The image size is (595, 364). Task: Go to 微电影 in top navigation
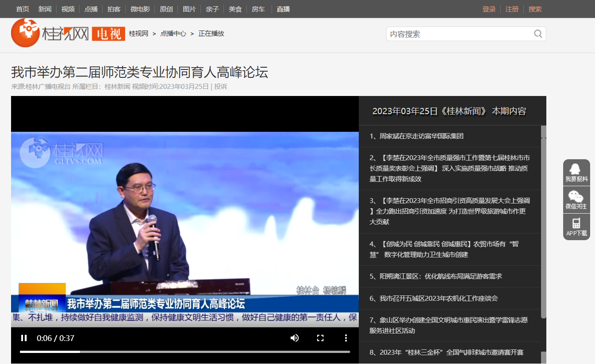pyautogui.click(x=140, y=9)
